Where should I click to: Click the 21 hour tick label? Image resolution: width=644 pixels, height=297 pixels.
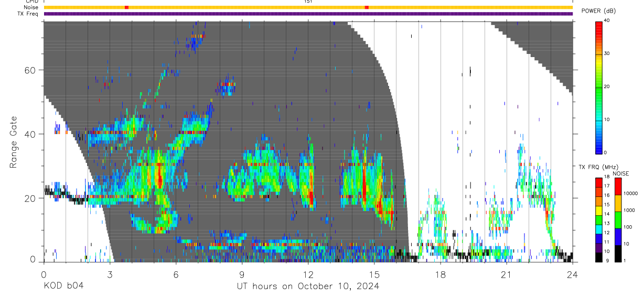[506, 274]
